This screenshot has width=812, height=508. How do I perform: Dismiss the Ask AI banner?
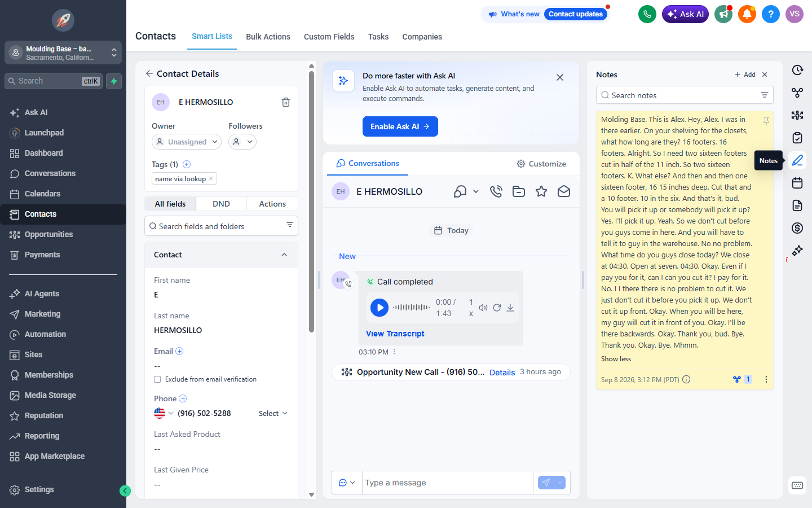pos(560,77)
